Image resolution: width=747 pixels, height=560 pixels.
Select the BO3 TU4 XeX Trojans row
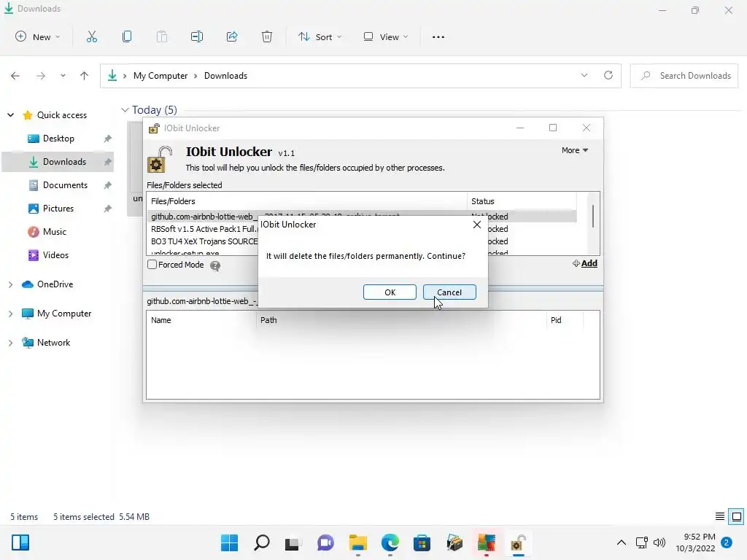tap(204, 241)
